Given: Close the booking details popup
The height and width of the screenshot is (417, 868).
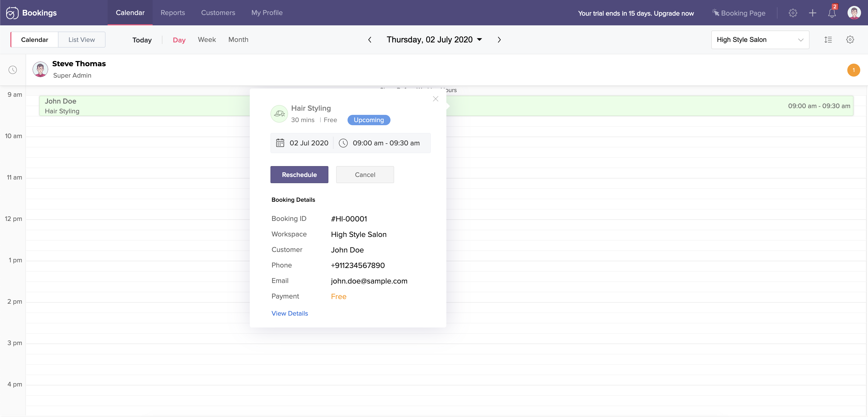Looking at the screenshot, I should click(435, 99).
